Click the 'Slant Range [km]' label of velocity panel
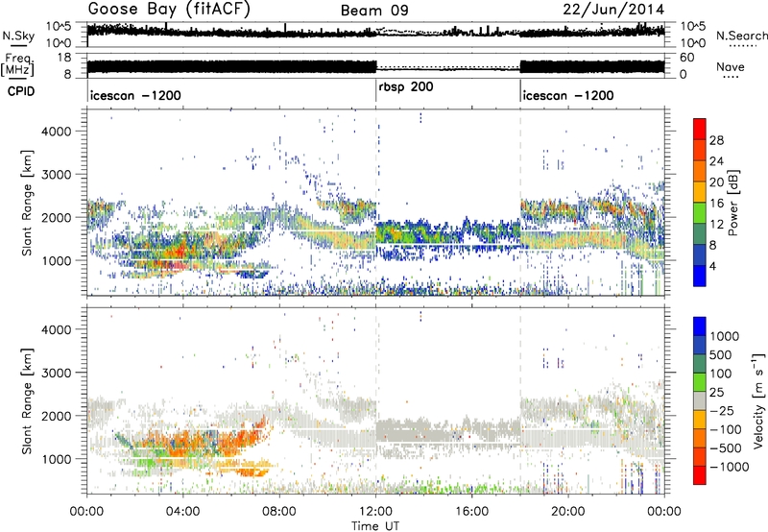Image resolution: width=768 pixels, height=532 pixels. coord(28,400)
